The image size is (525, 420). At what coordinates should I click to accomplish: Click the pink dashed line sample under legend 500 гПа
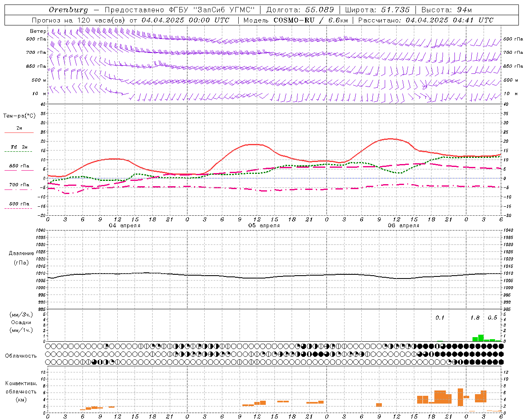18,208
